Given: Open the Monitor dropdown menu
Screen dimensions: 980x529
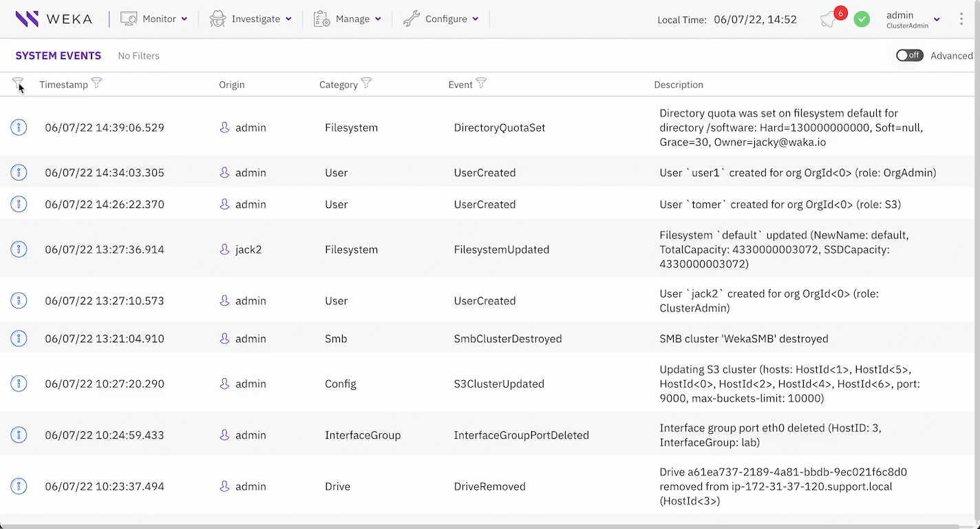Looking at the screenshot, I should [154, 19].
